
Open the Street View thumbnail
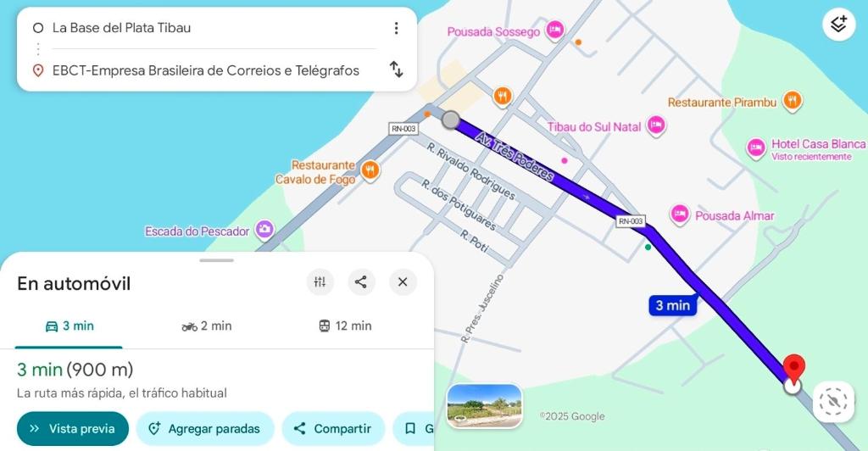(484, 405)
